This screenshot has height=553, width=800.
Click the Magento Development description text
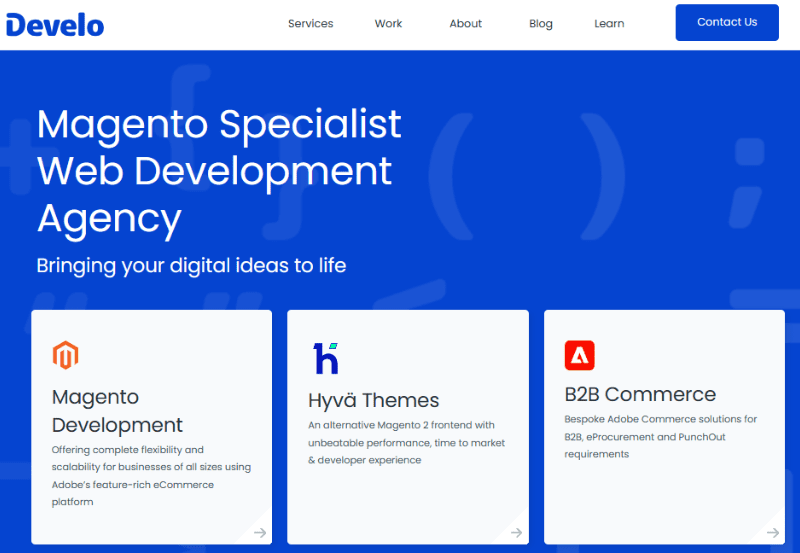click(151, 475)
